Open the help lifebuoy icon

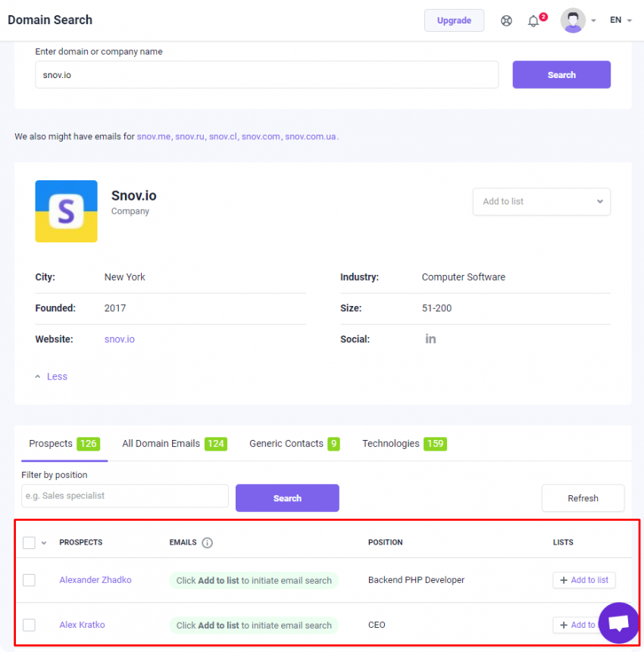point(506,20)
